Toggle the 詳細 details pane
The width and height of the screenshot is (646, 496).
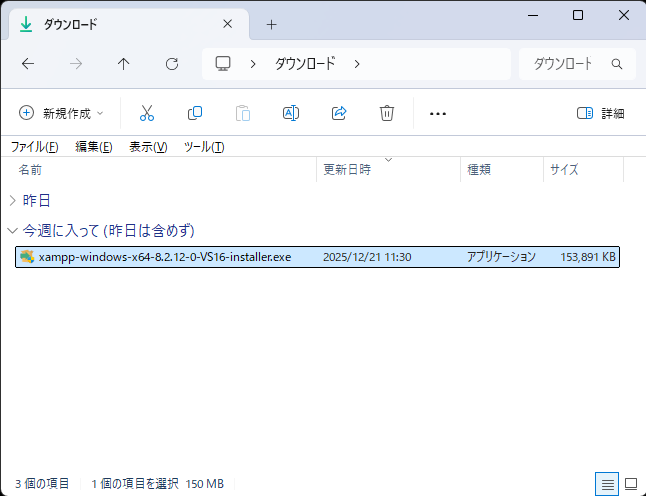click(601, 113)
